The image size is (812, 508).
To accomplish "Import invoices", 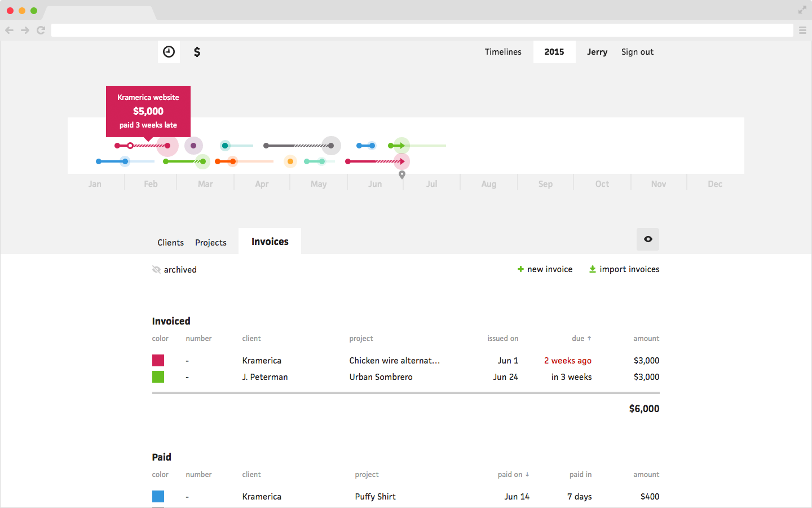I will (x=624, y=269).
